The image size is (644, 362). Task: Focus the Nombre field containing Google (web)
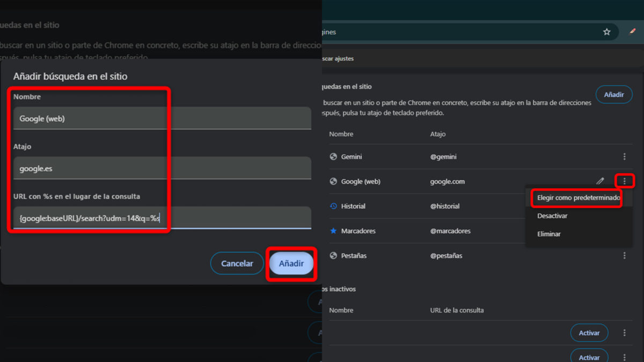[x=162, y=119]
